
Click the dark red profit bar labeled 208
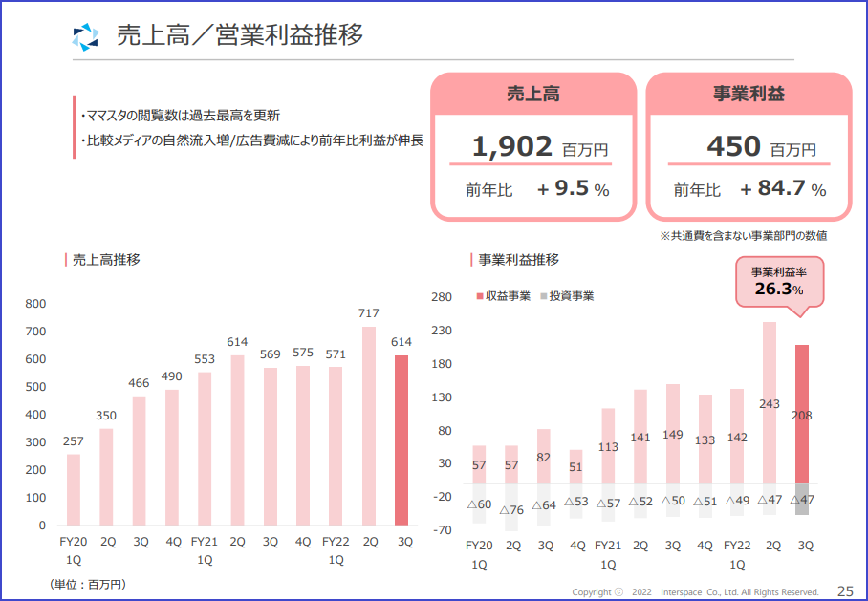tap(802, 414)
